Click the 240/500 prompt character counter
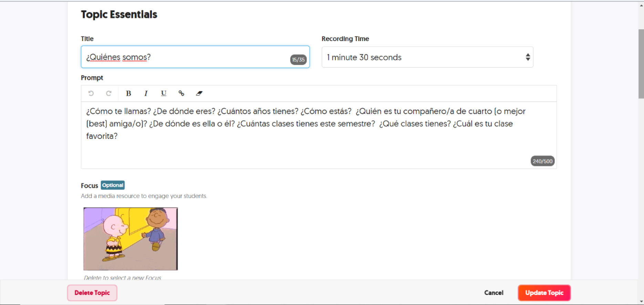 pyautogui.click(x=542, y=161)
